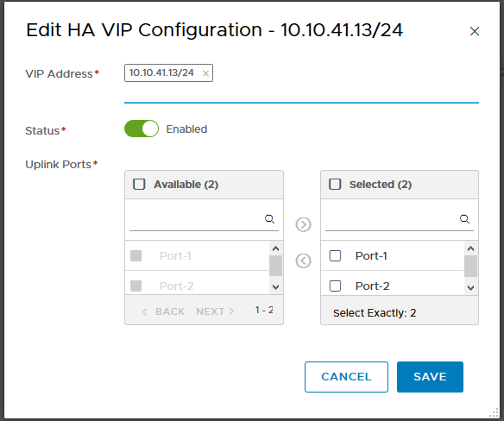This screenshot has height=421, width=504.
Task: Move ports left with the arrow button
Action: pyautogui.click(x=303, y=261)
